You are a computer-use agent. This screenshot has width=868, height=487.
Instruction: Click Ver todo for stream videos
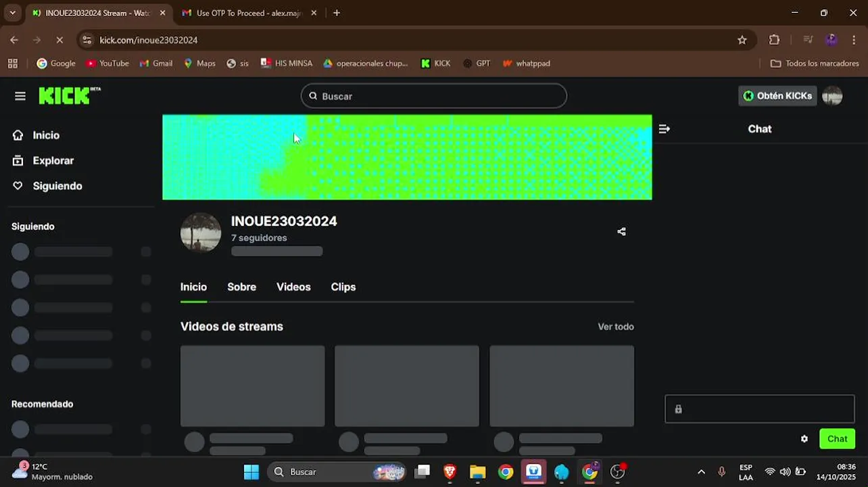(616, 327)
